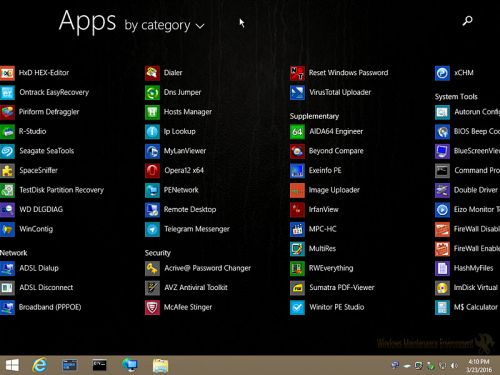Launch ADSL Dialup icon

pyautogui.click(x=7, y=268)
